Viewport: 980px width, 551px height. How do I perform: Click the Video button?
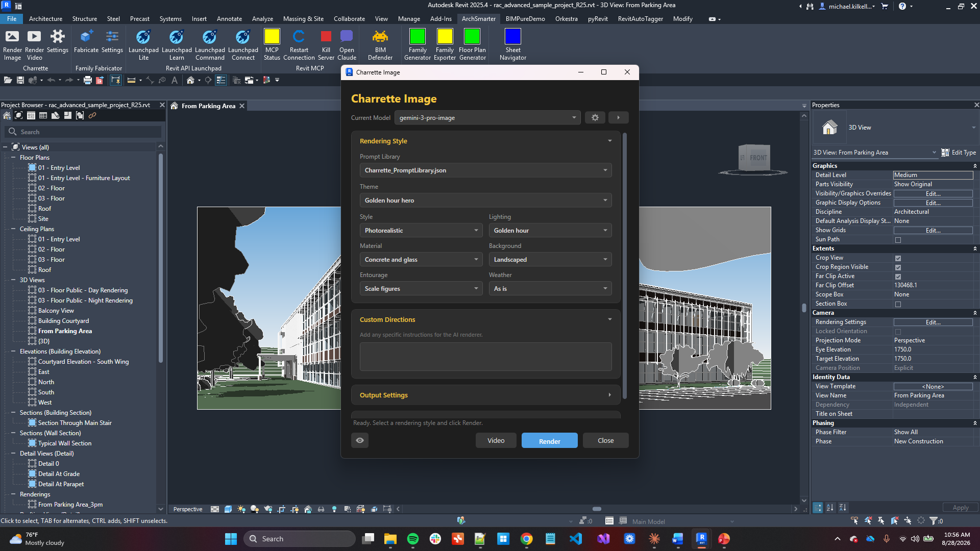[x=496, y=440]
